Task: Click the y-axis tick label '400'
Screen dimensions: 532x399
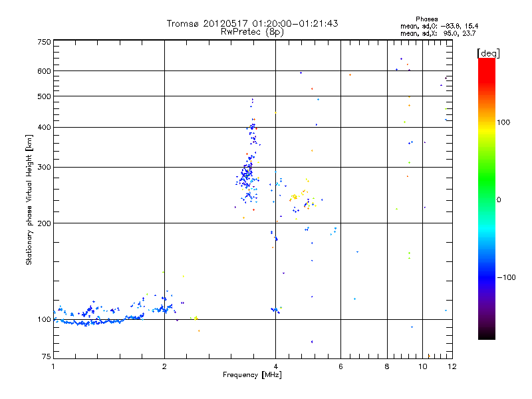Action: click(x=44, y=128)
